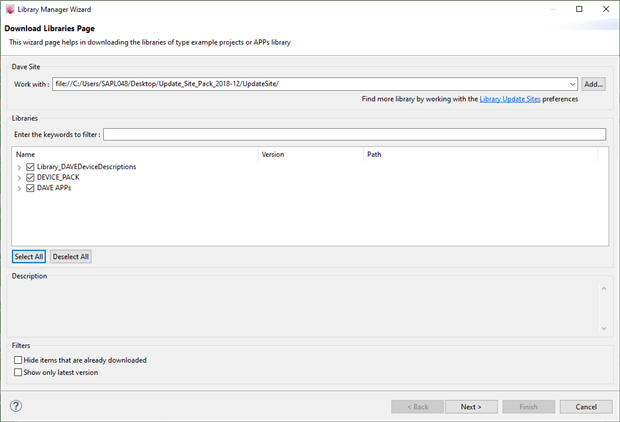The width and height of the screenshot is (620, 422).
Task: Uncheck the DAVE APPs checkbox
Action: point(30,188)
